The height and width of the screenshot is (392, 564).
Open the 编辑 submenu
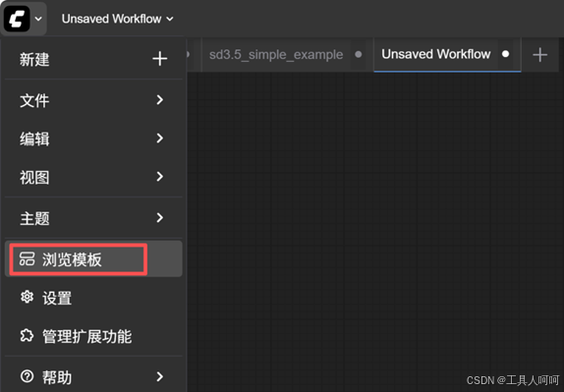point(93,139)
